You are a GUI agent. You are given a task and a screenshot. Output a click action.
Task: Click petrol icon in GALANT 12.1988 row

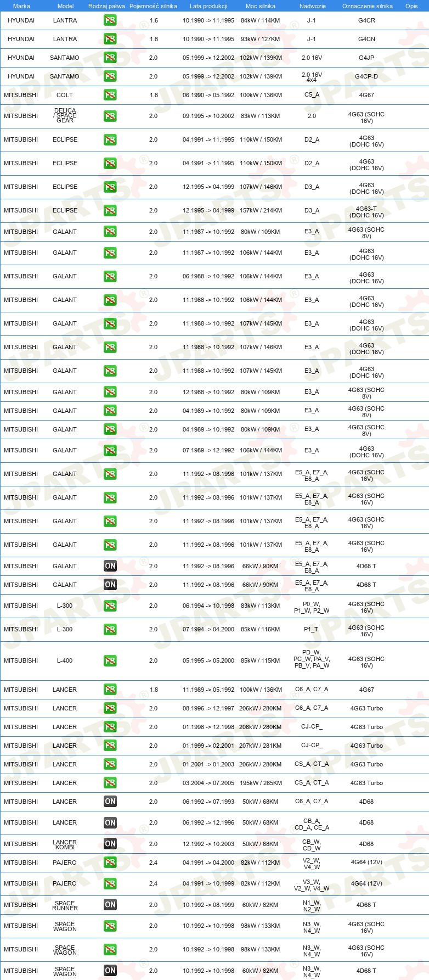[x=110, y=392]
